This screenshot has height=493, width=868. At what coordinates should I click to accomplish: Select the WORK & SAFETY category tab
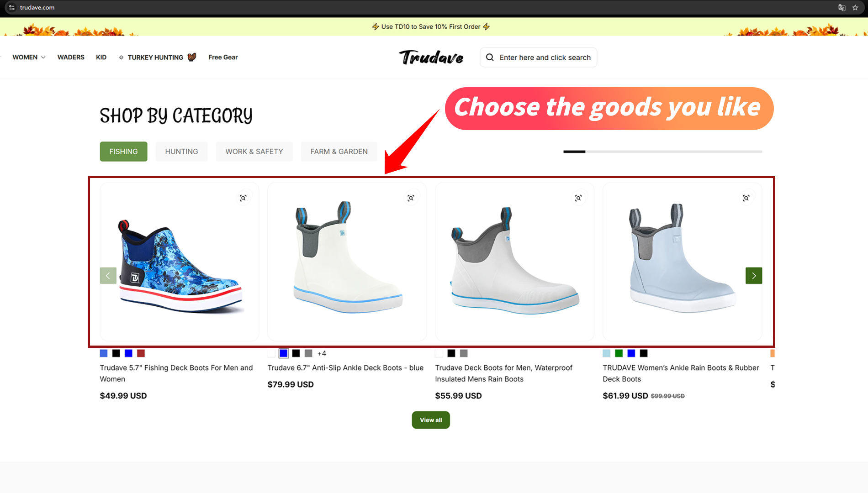254,152
